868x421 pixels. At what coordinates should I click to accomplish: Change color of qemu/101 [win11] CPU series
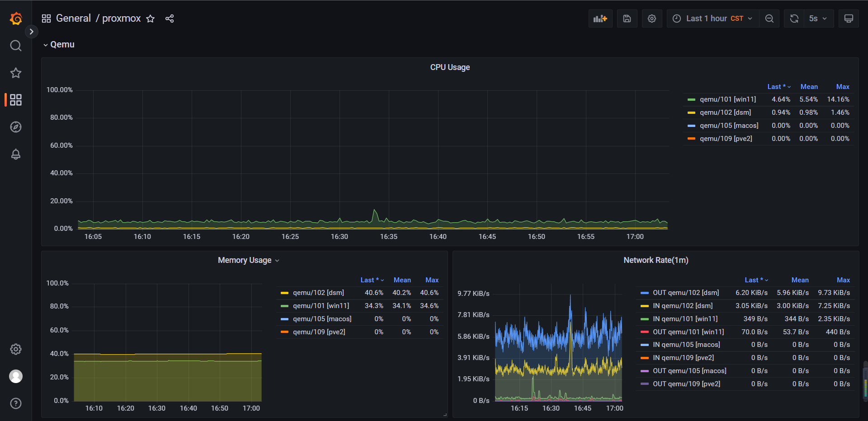coord(691,99)
